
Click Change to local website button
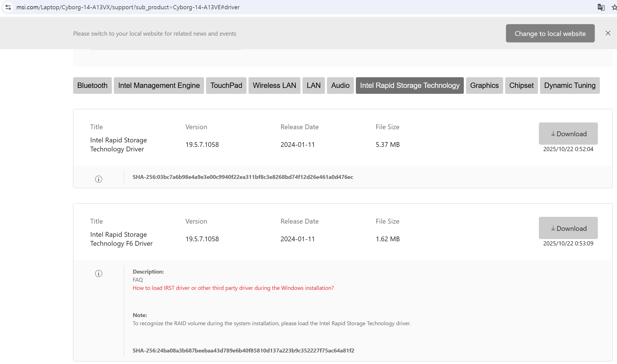coord(550,33)
